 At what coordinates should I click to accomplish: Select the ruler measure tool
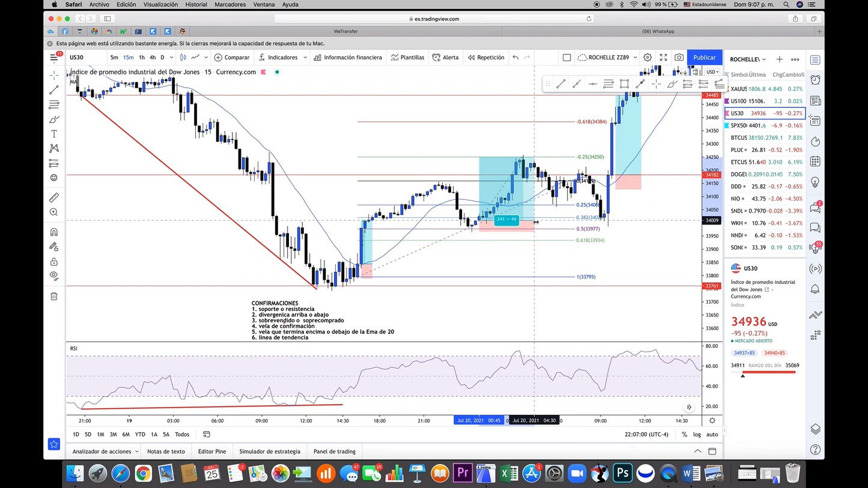point(54,197)
